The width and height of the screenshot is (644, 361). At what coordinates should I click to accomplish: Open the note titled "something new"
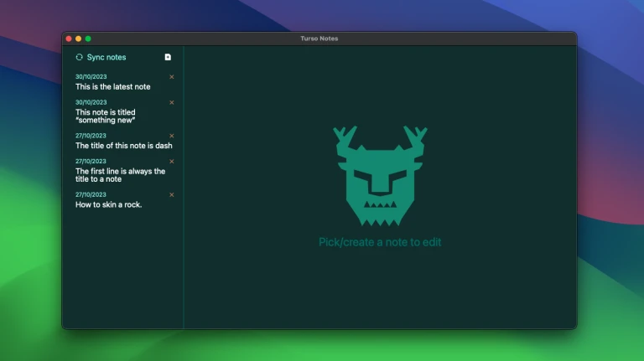coord(106,116)
